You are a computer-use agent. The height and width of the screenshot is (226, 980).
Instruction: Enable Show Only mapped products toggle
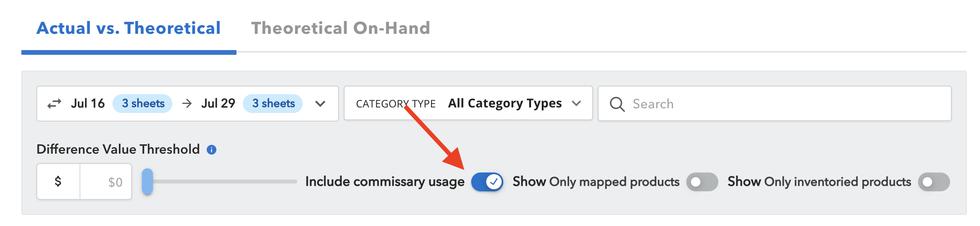coord(702,182)
